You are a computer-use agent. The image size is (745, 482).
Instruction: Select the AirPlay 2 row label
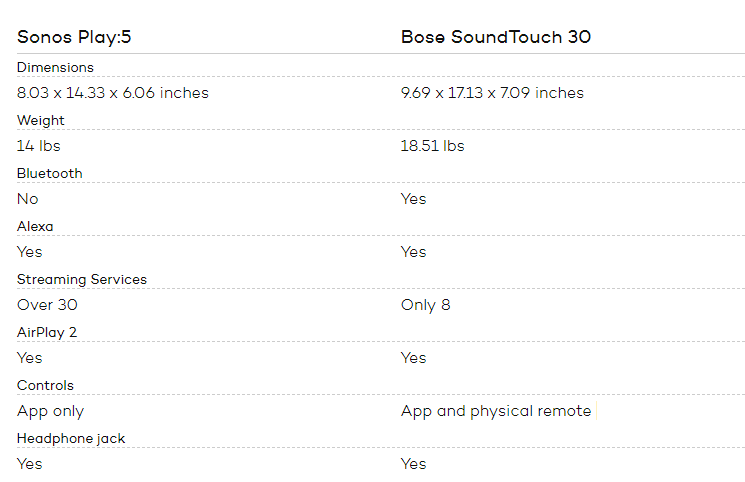coord(47,333)
